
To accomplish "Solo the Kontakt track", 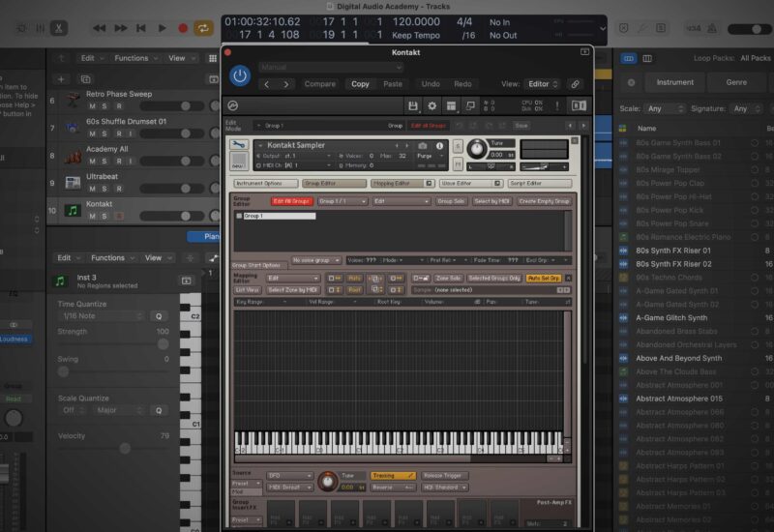I will [x=104, y=216].
